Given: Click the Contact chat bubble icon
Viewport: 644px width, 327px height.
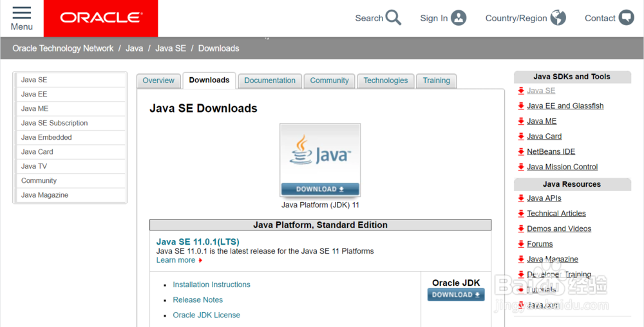Looking at the screenshot, I should click(627, 17).
